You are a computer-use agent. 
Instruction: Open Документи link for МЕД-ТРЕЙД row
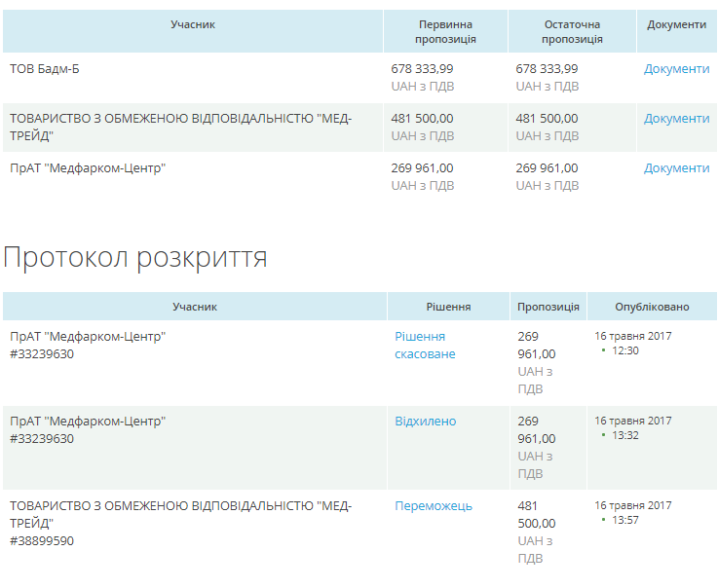pos(676,119)
